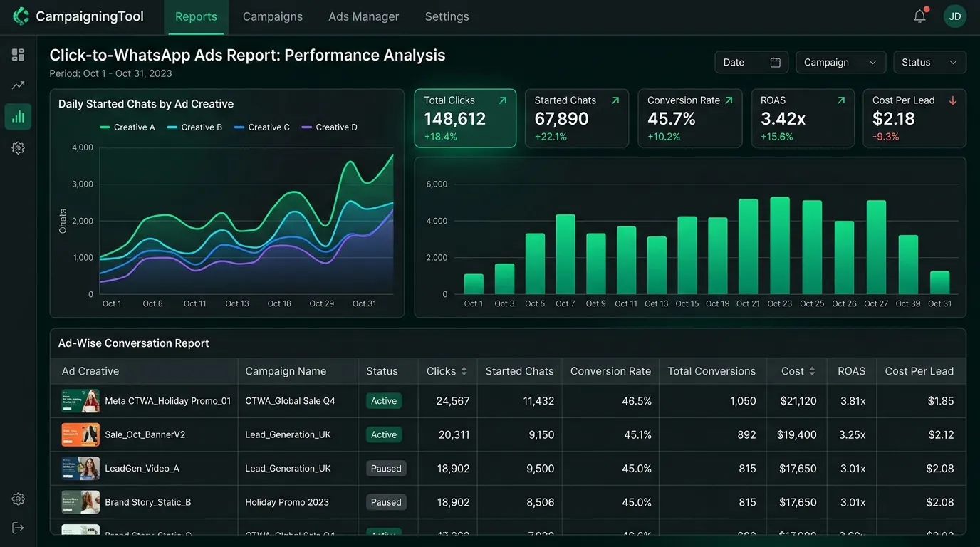Sort the table by Clicks column
The image size is (980, 547).
click(464, 371)
